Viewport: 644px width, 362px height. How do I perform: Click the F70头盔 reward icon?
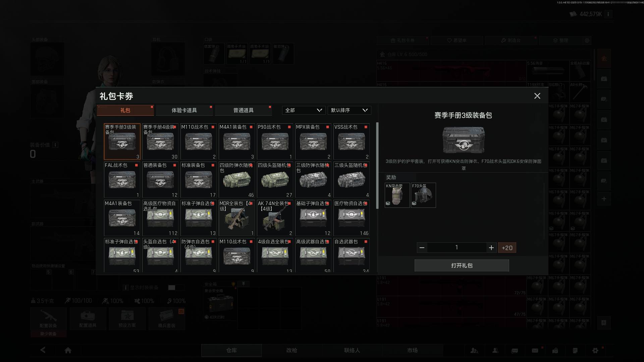[423, 195]
